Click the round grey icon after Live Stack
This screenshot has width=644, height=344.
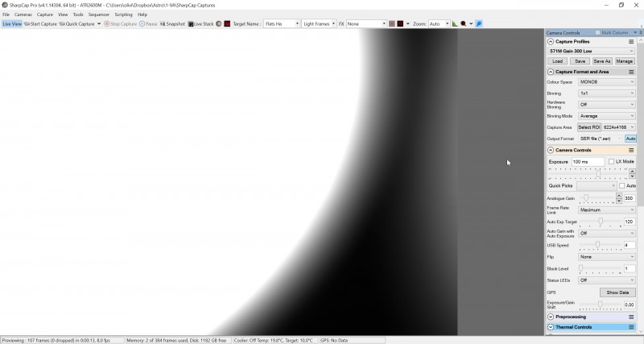(x=219, y=24)
